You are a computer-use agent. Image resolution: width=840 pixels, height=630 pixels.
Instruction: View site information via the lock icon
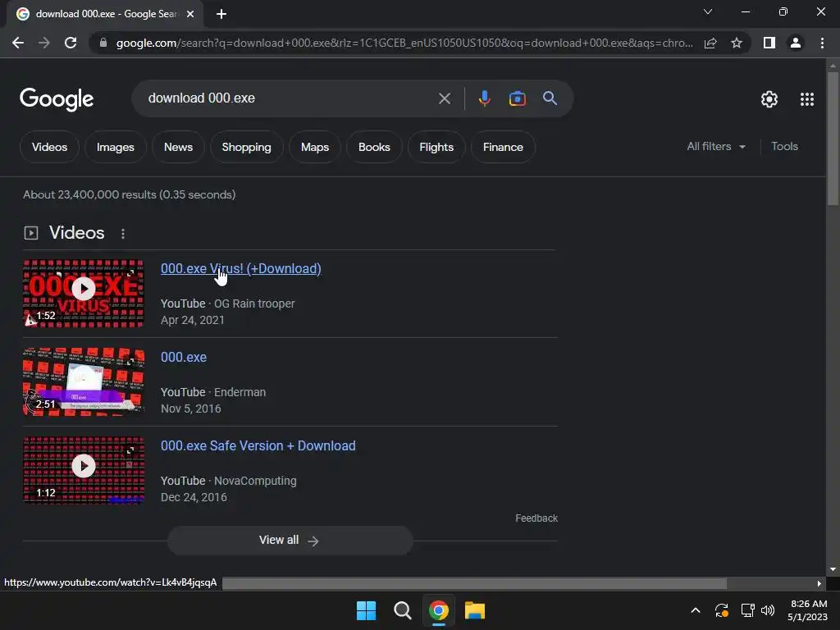click(103, 43)
